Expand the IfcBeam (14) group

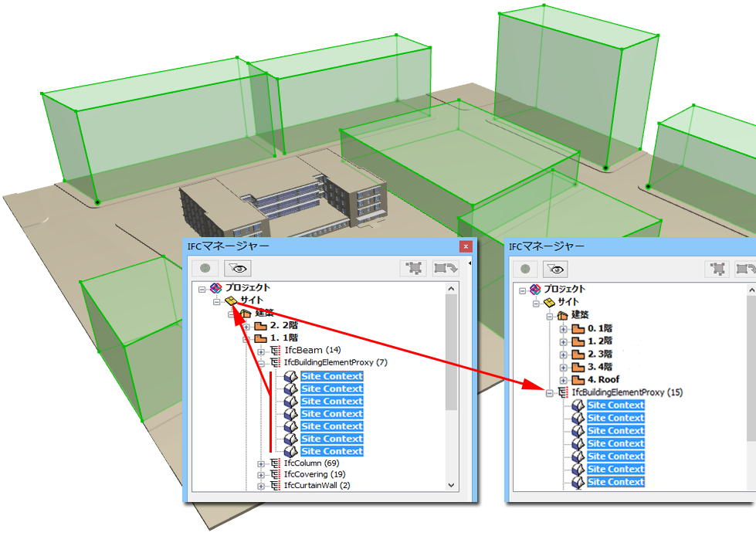coord(261,352)
